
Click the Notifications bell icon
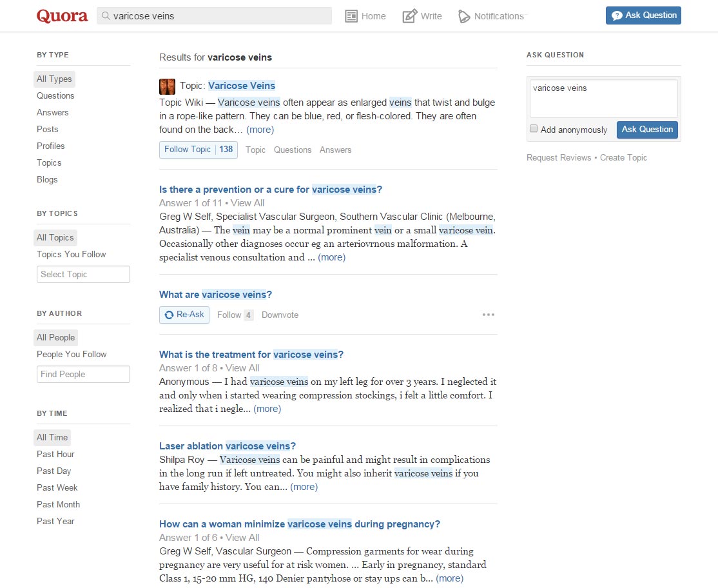(464, 17)
